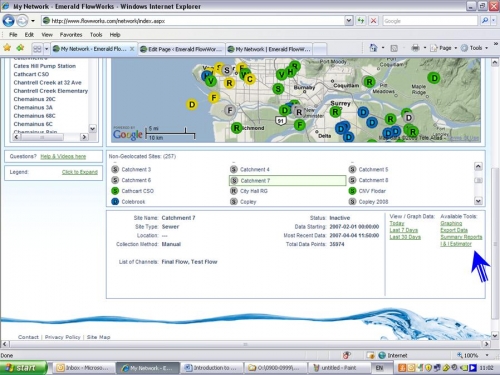Screen dimensions: 500x375
Task: Select the Catchment 7 site entry
Action: click(288, 181)
